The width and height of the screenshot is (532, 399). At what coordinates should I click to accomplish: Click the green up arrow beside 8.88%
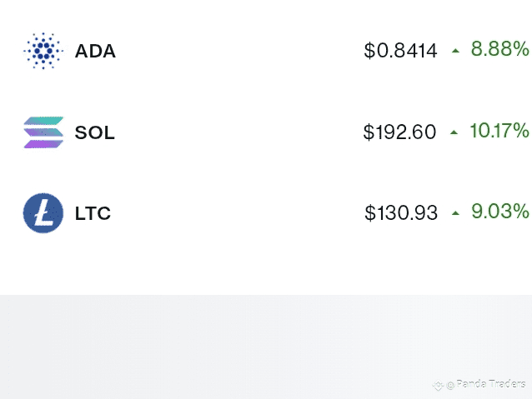(x=455, y=51)
